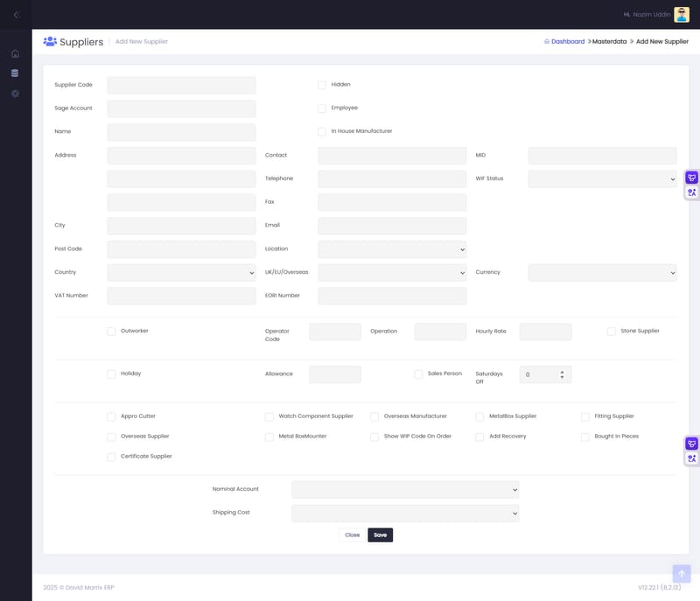Click the Close button
The height and width of the screenshot is (601, 700).
[x=352, y=535]
